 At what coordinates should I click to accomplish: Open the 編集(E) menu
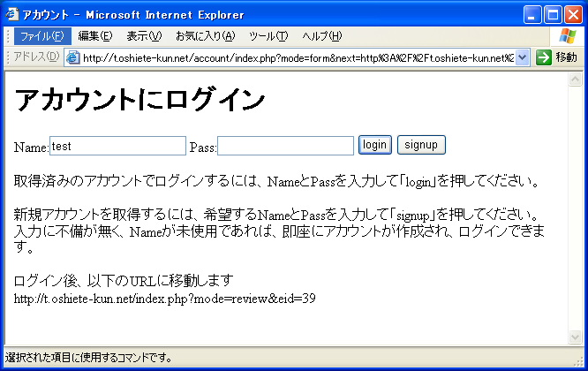pos(95,36)
